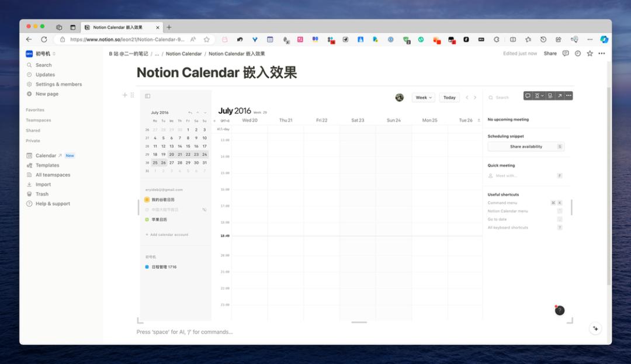The width and height of the screenshot is (631, 364).
Task: Open the Notion AI sparkle button
Action: [595, 328]
